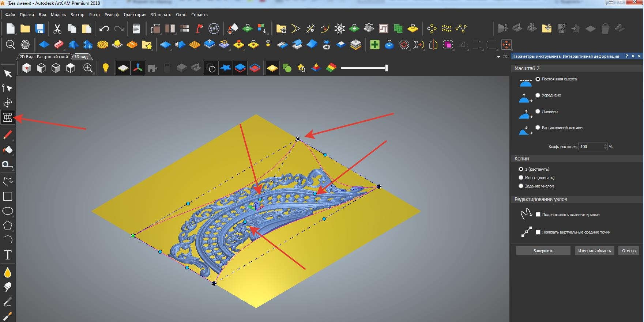Increase the scale factor with the spinner arrow
Viewport: 644px width, 322px height.
tap(605, 145)
